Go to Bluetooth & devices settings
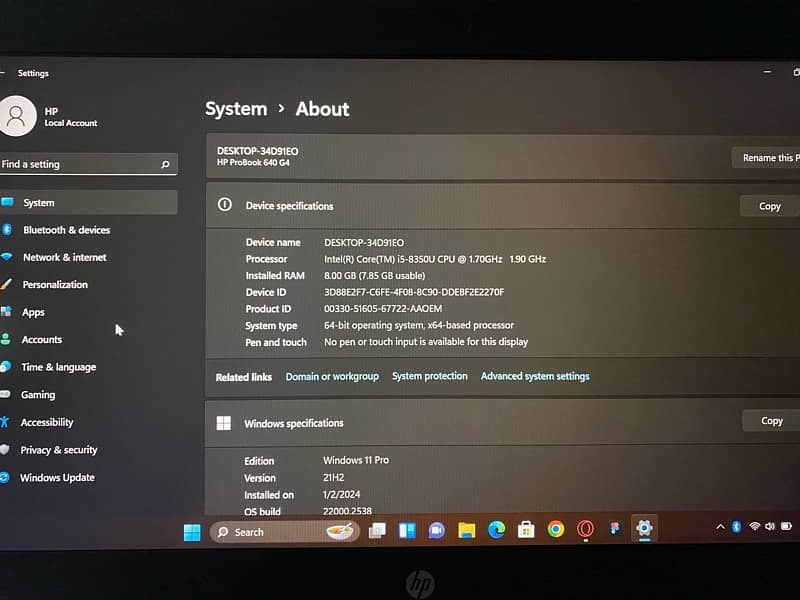Screen dimensions: 800x600 pyautogui.click(x=66, y=230)
